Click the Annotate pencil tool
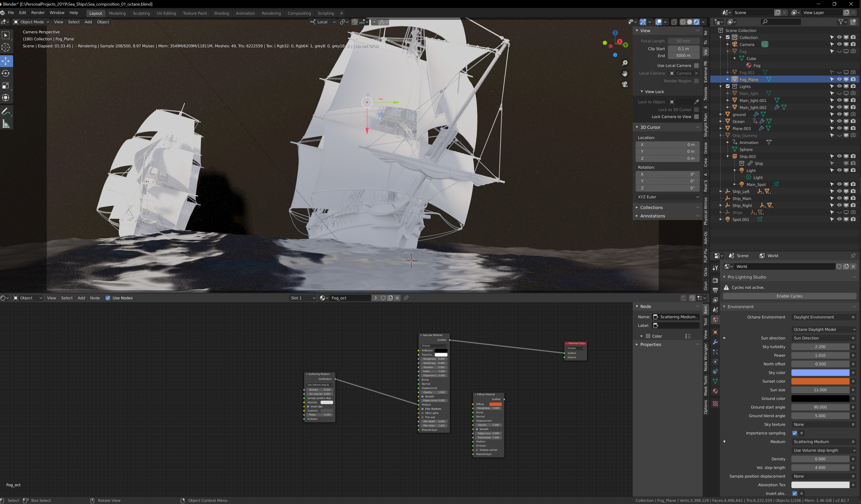This screenshot has height=504, width=861. coord(6,112)
